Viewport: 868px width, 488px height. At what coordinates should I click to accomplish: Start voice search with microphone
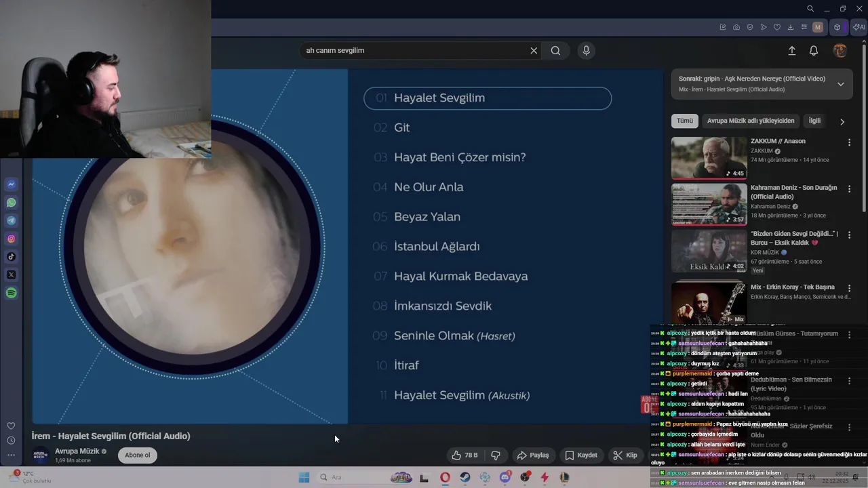(x=587, y=50)
